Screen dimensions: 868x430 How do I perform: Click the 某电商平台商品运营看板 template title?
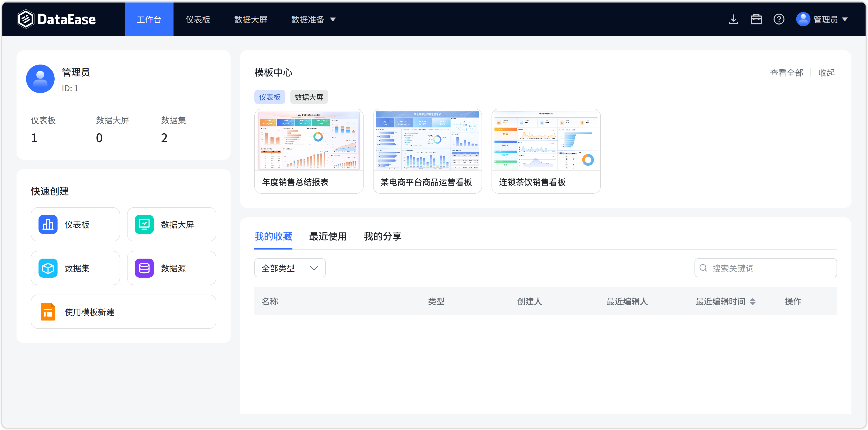tap(426, 182)
